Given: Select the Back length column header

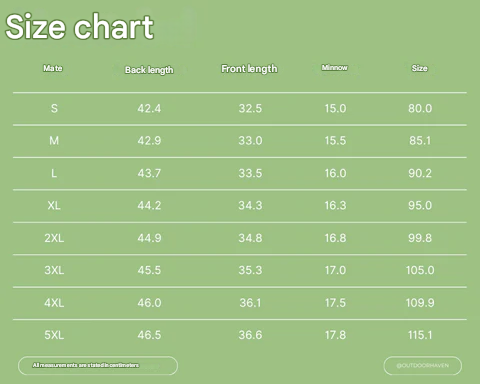Looking at the screenshot, I should click(x=149, y=70).
